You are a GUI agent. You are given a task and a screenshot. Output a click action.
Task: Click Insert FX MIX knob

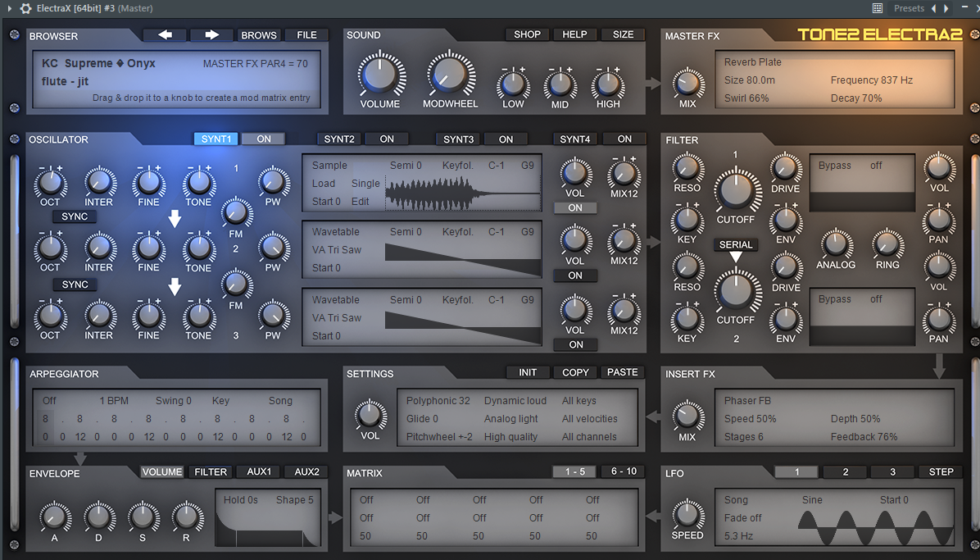coord(687,416)
